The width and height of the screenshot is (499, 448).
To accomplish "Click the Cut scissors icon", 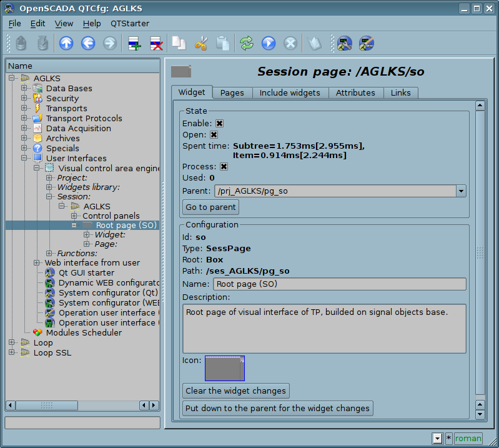I will (x=200, y=43).
